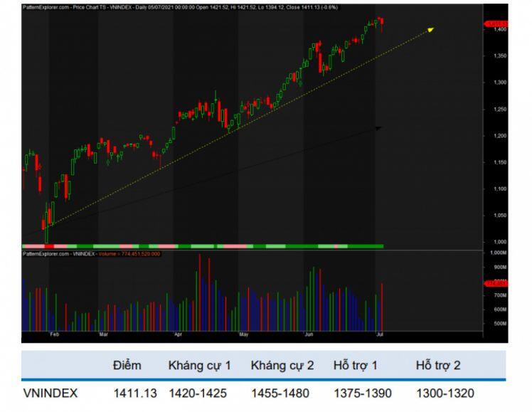Click the green-red color ribbon under chart
Image resolution: width=532 pixels, height=412 pixels.
click(203, 246)
